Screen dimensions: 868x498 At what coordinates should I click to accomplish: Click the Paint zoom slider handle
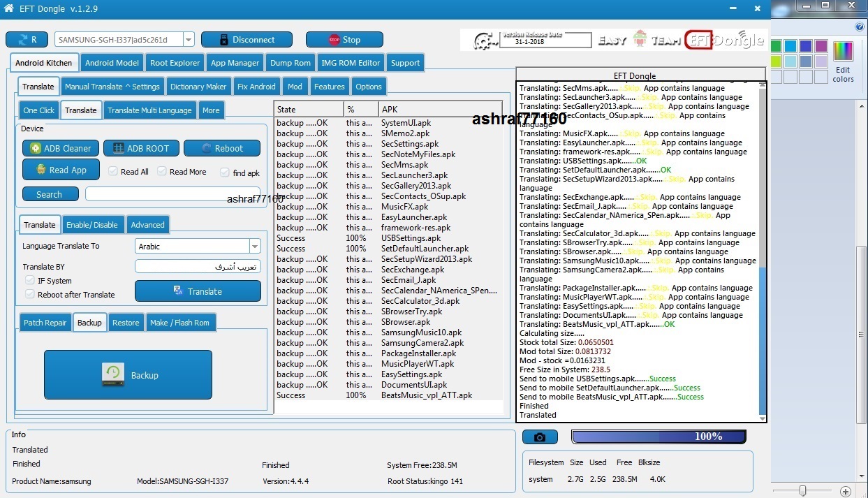click(802, 491)
